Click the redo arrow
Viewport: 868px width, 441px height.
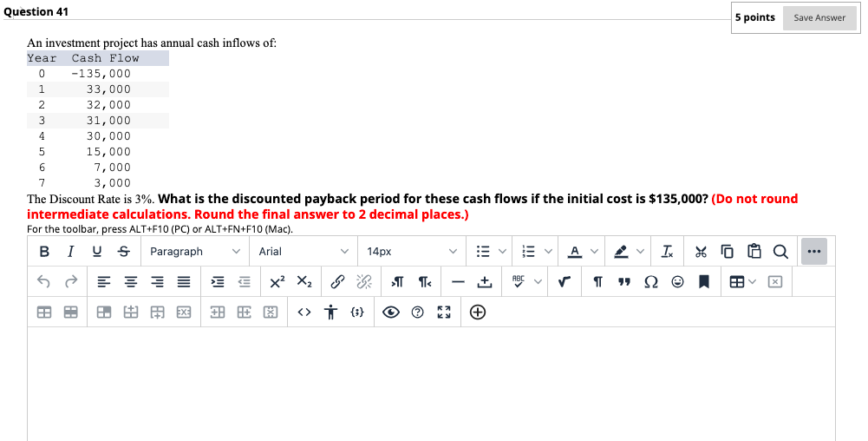click(70, 282)
